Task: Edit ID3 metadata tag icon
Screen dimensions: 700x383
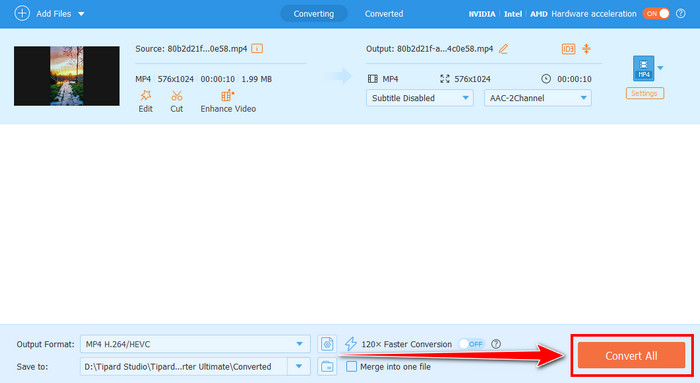Action: pos(568,49)
